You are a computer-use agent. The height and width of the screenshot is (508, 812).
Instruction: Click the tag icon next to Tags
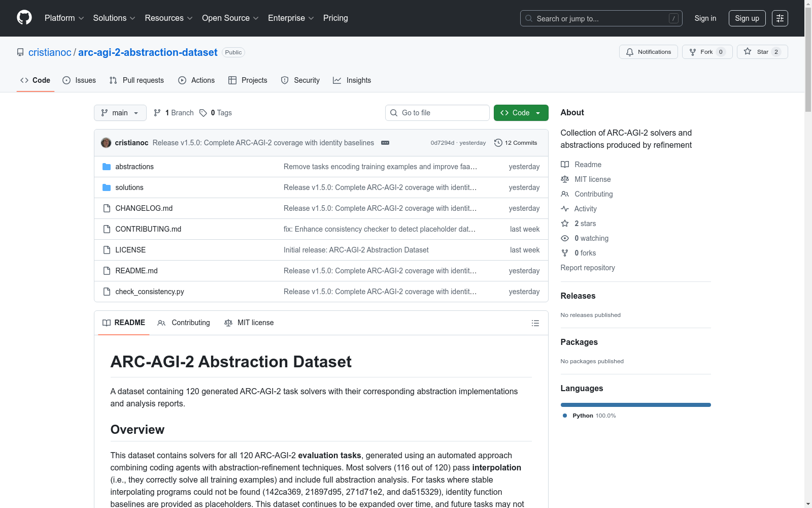point(203,113)
